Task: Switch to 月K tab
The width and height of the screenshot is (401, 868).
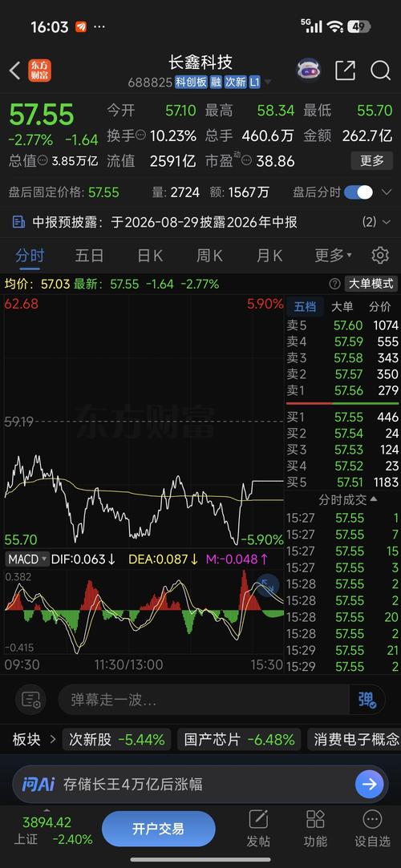Action: click(x=269, y=255)
